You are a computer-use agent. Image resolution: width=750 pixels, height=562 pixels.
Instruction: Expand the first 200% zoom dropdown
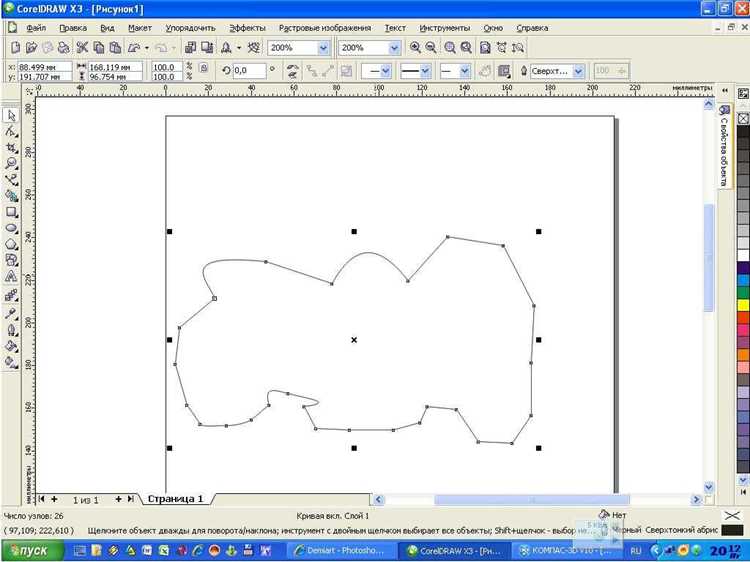324,48
